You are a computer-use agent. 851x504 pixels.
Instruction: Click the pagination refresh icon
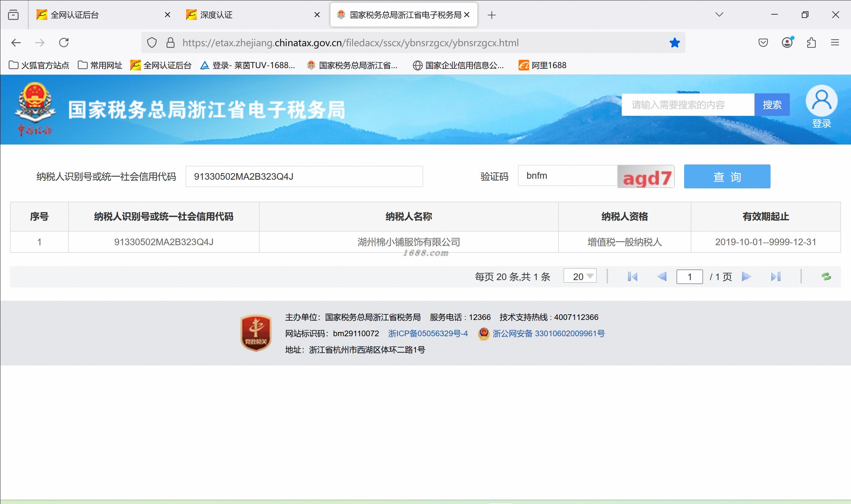pos(826,277)
